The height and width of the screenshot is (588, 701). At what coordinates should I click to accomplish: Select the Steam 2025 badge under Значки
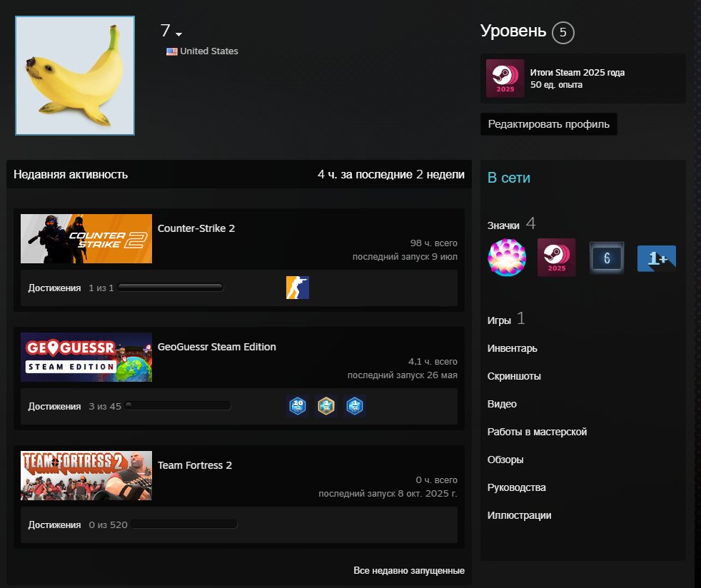coord(557,258)
